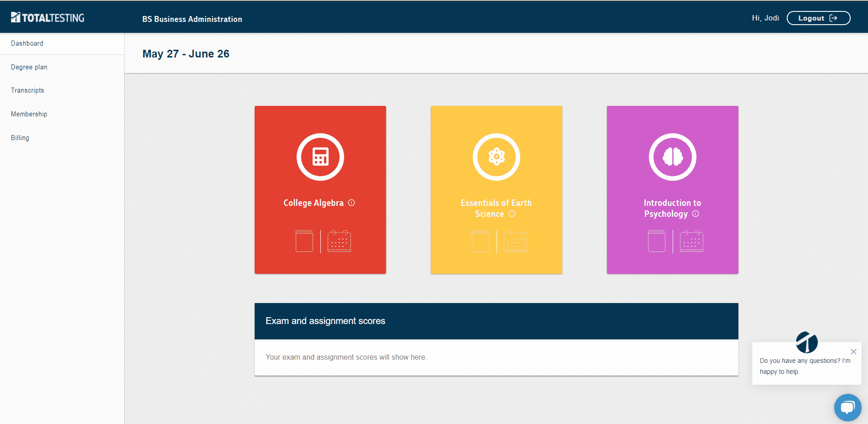
Task: Dismiss the chat help popup
Action: click(x=853, y=351)
